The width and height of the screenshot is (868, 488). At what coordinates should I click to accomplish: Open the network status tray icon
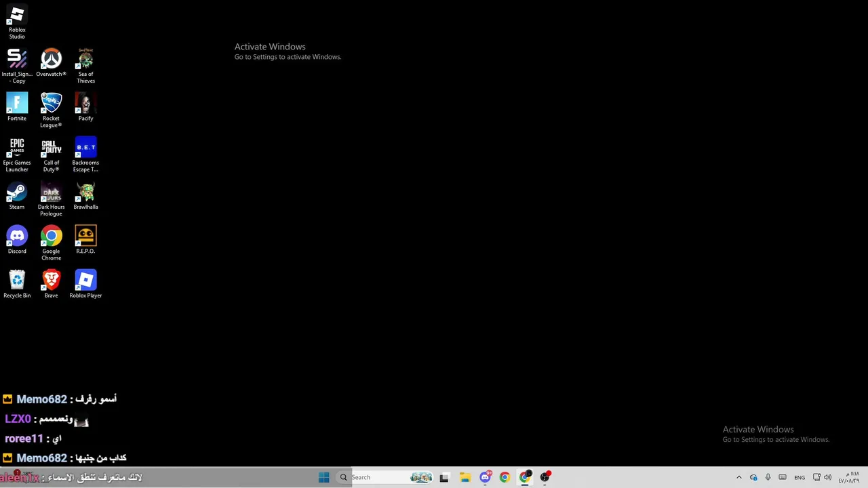click(816, 477)
